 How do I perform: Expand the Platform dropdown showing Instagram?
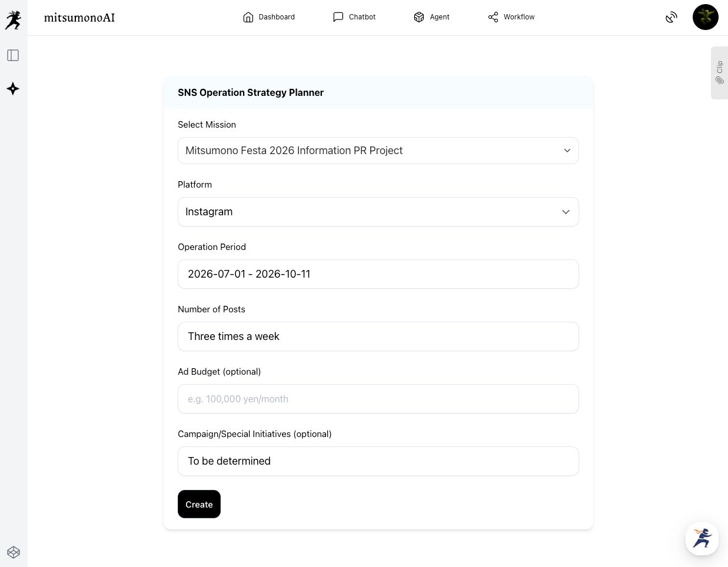378,212
